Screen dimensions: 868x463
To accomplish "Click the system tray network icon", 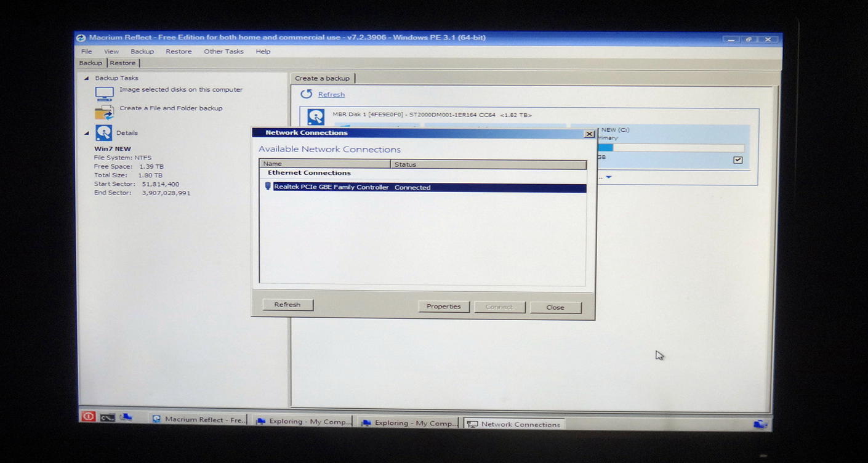I will [760, 424].
